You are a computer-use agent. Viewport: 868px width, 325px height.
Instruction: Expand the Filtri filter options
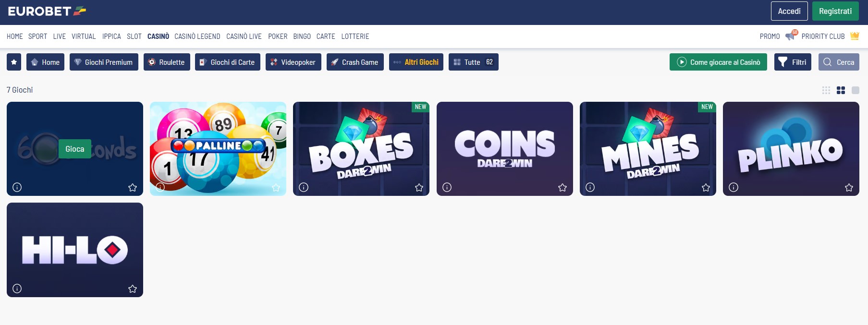(x=793, y=62)
